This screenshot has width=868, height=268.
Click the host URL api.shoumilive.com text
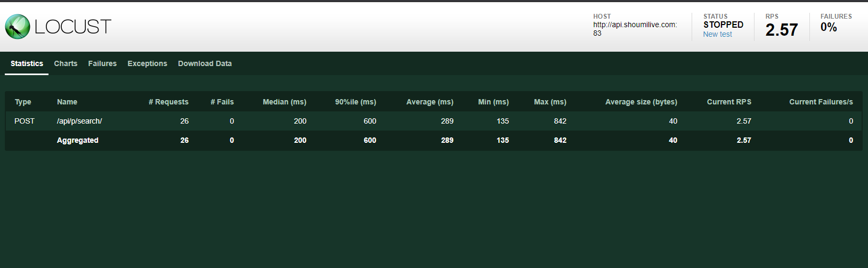[x=635, y=29]
